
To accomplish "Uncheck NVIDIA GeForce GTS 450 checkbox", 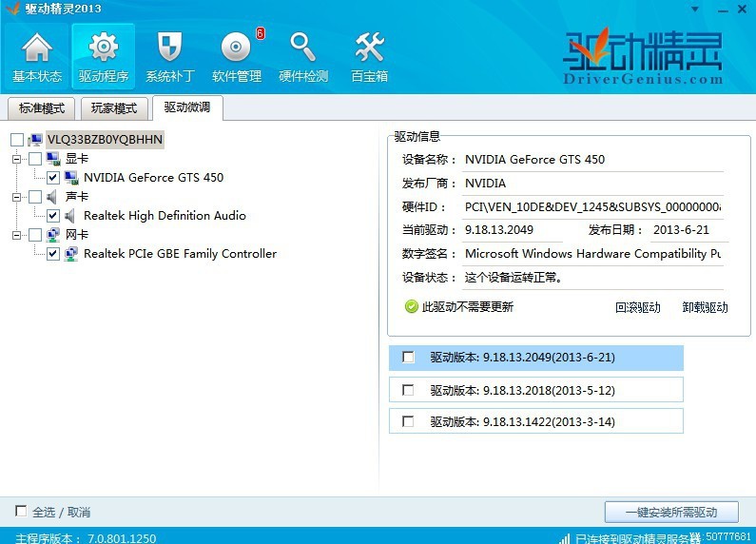I will 53,178.
